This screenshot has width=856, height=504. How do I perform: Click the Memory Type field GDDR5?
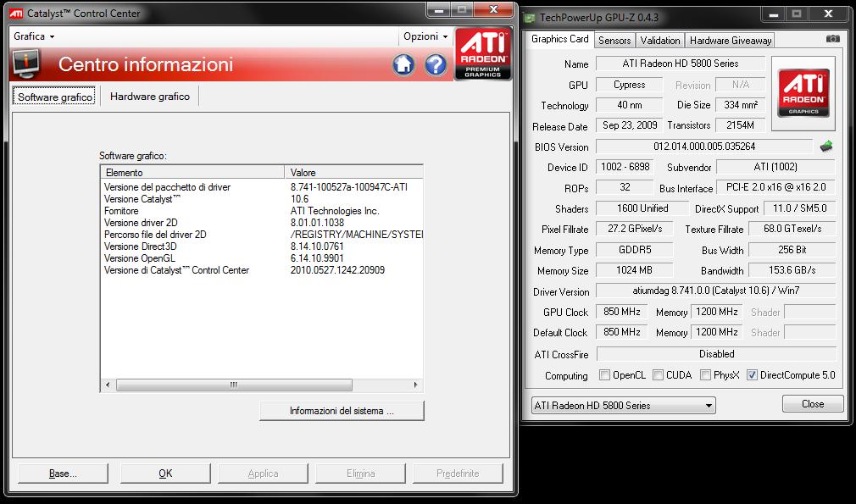pyautogui.click(x=634, y=250)
